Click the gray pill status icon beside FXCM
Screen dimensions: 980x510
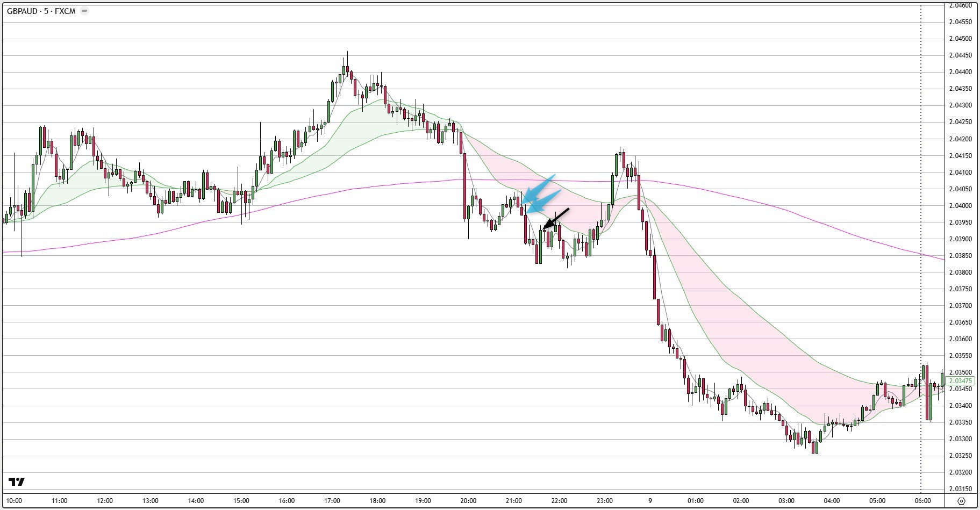84,11
